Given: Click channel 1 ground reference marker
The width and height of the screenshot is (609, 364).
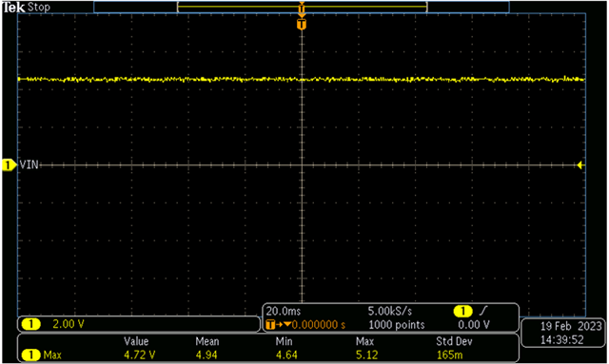Looking at the screenshot, I should tap(9, 165).
